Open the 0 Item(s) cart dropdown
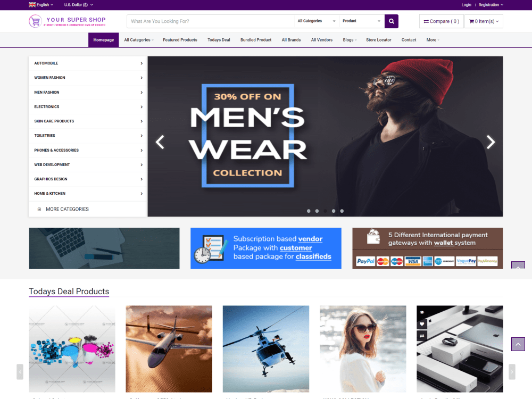Viewport: 532px width, 399px height. pos(484,21)
